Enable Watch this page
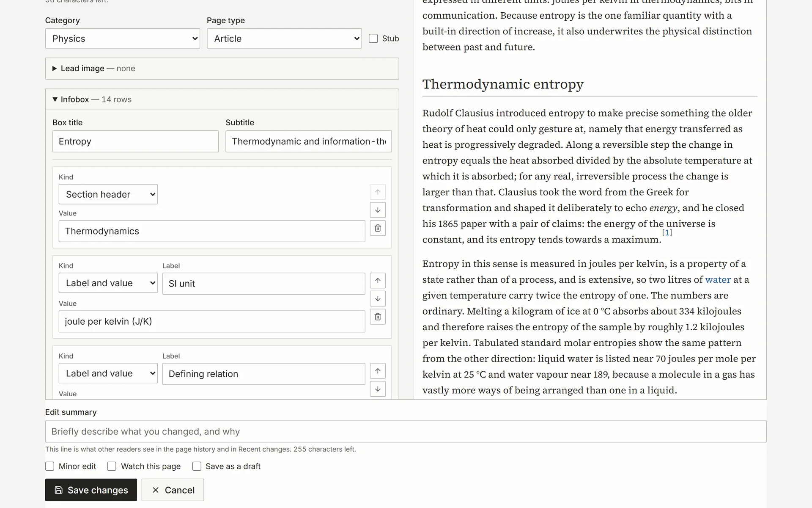This screenshot has height=508, width=812. [x=112, y=466]
